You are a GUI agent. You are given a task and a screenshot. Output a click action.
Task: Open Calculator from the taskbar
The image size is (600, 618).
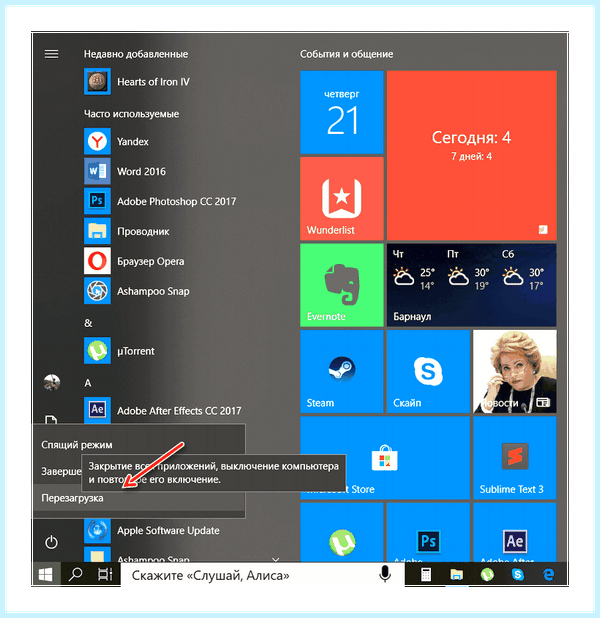pyautogui.click(x=426, y=575)
